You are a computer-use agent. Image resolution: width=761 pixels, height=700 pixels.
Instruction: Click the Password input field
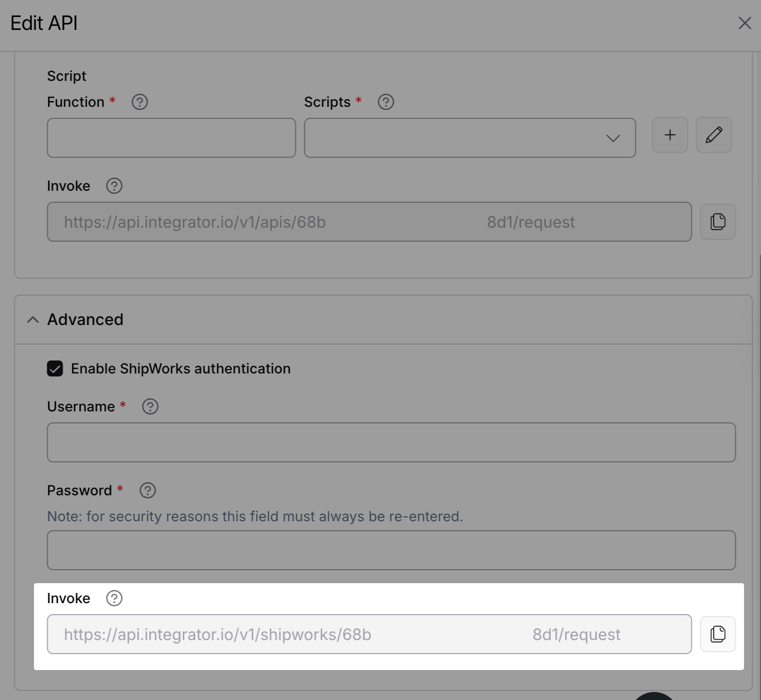[x=391, y=550]
